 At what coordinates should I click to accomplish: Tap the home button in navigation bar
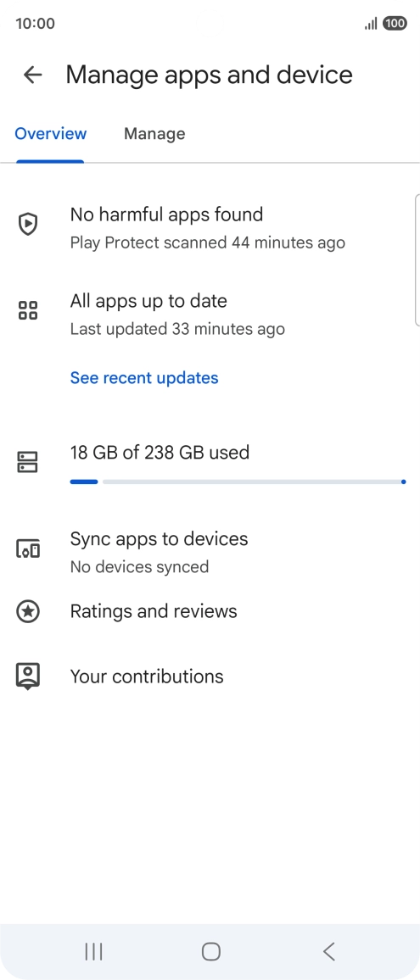point(211,951)
